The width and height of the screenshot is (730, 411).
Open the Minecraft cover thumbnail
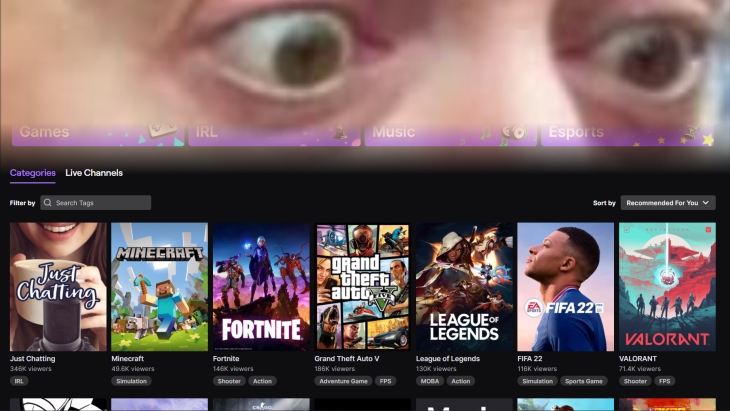point(160,287)
